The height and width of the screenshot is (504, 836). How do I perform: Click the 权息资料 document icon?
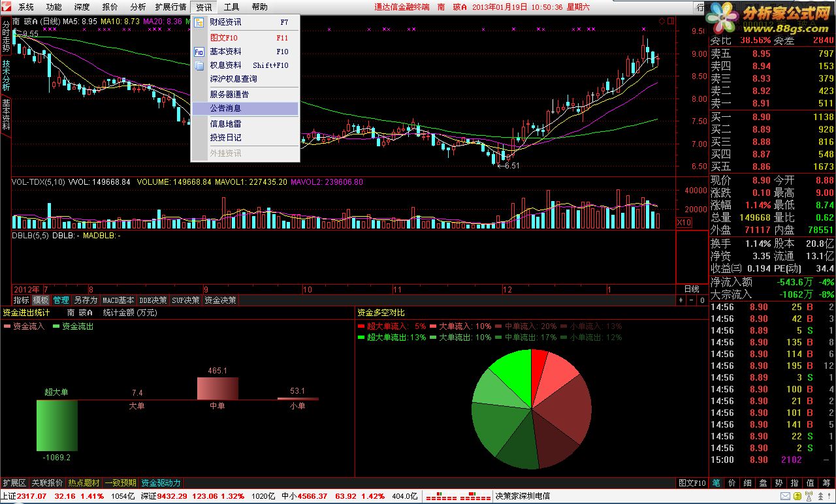199,65
